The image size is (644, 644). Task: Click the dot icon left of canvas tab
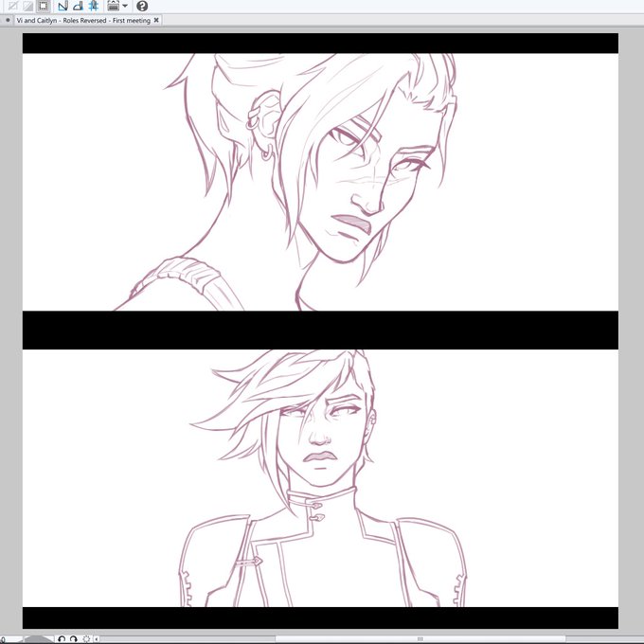(8, 20)
